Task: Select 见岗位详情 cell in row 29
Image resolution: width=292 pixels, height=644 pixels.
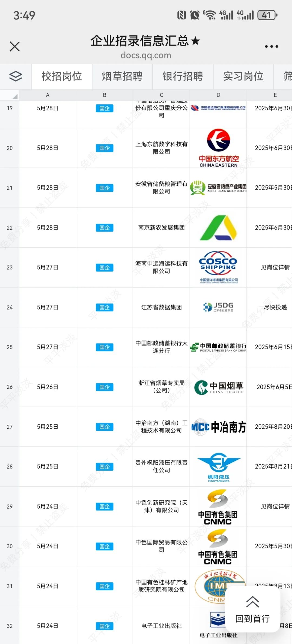Action: (x=270, y=506)
